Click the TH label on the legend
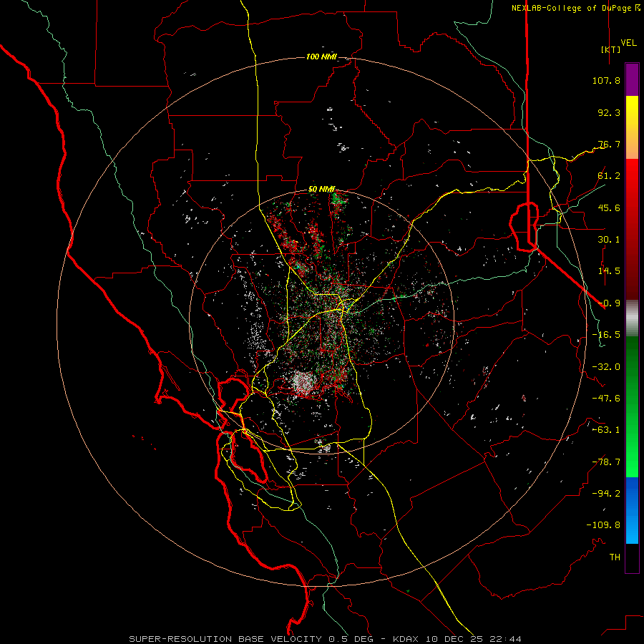 pyautogui.click(x=615, y=557)
